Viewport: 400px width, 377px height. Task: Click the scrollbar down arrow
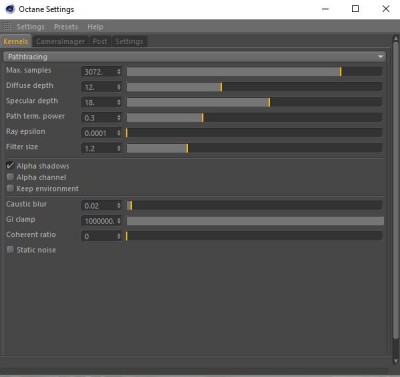click(396, 361)
